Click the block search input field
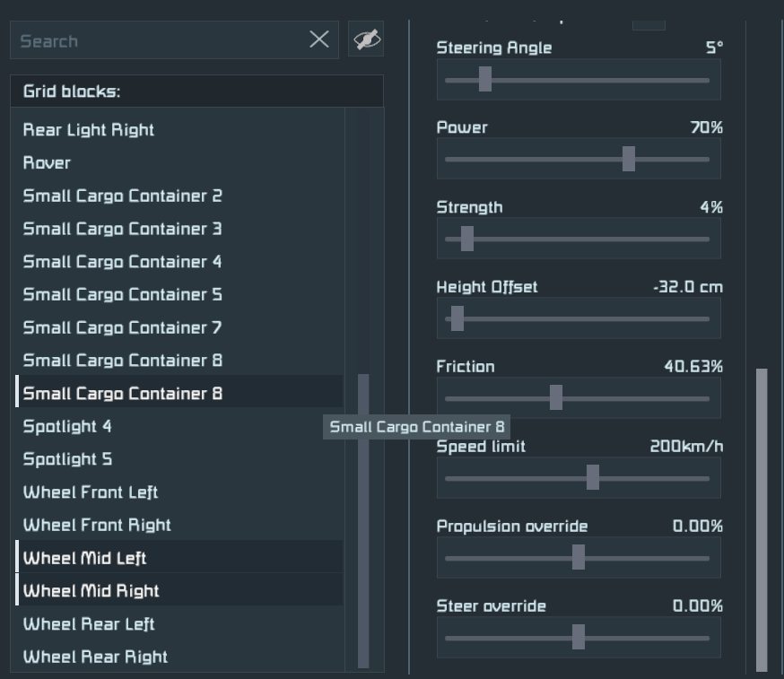The image size is (784, 679). 161,40
